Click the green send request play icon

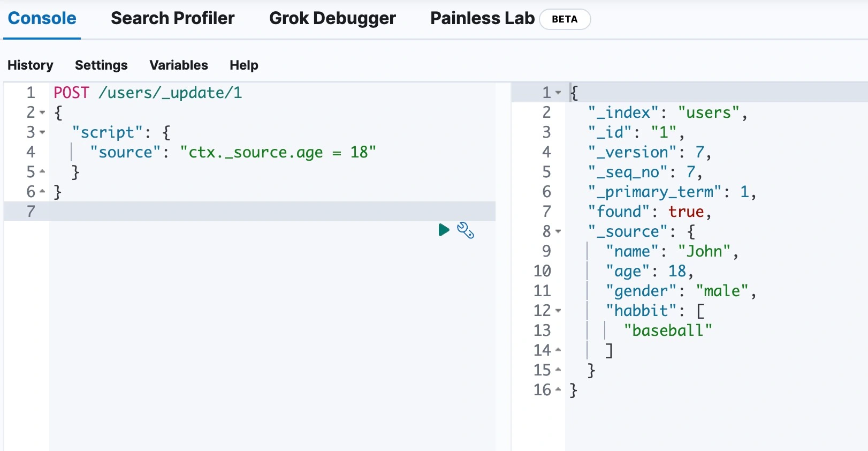click(x=444, y=230)
